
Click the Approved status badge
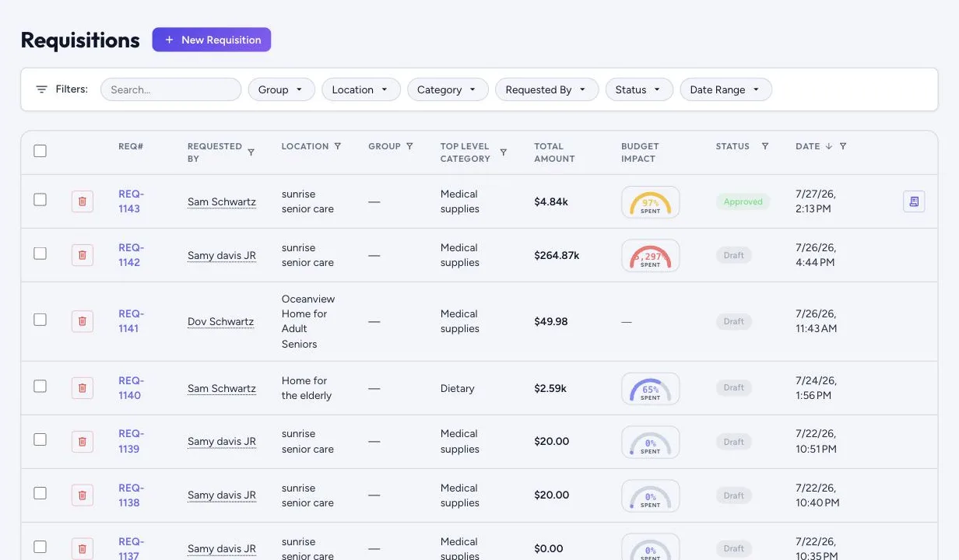[743, 201]
